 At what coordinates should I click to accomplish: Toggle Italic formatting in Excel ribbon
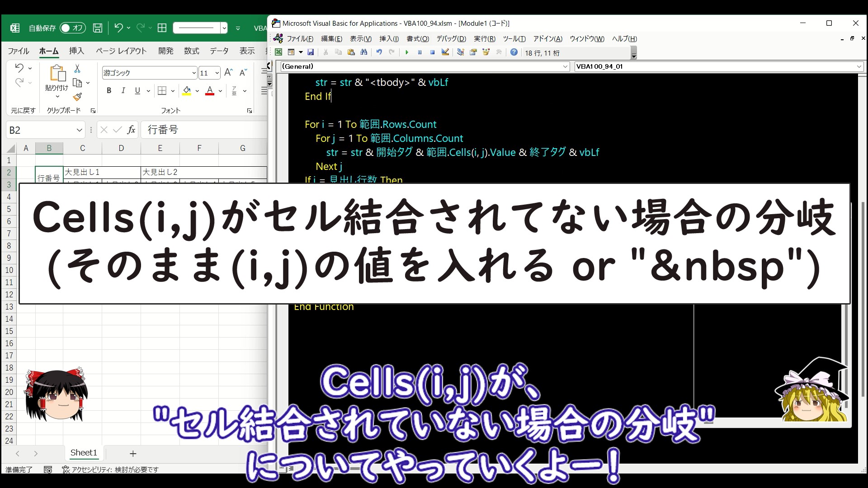(123, 91)
